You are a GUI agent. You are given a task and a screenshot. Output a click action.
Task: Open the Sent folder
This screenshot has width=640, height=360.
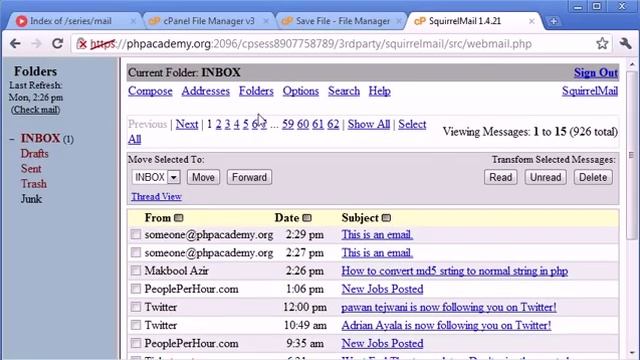coord(31,169)
